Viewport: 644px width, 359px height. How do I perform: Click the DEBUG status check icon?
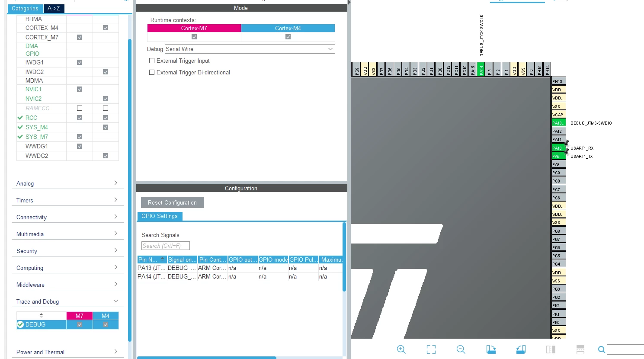[20, 324]
